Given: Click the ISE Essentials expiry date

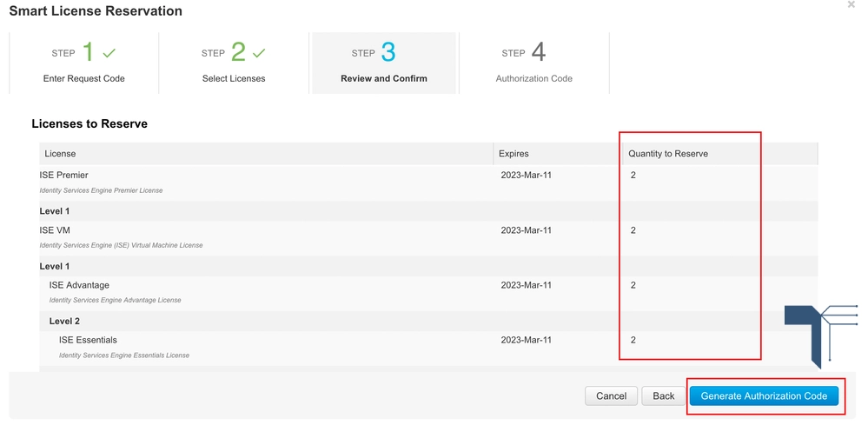Looking at the screenshot, I should click(527, 340).
